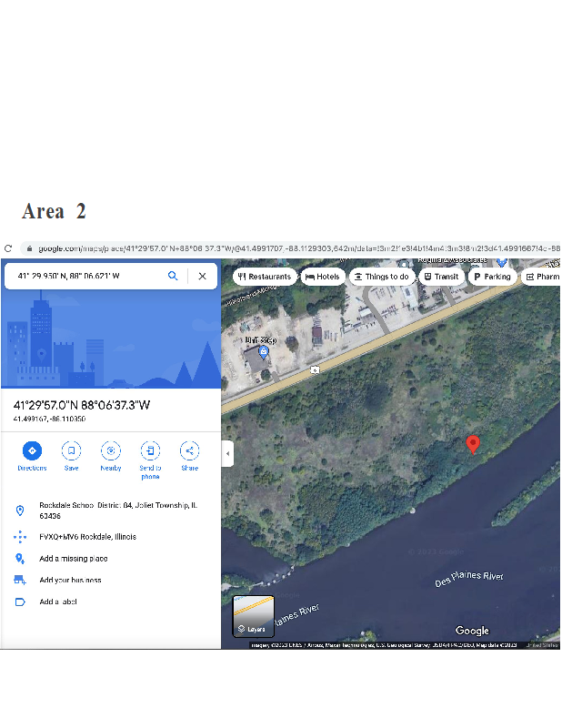This screenshot has width=562, height=728.
Task: Select the Things to do chip
Action: (381, 277)
